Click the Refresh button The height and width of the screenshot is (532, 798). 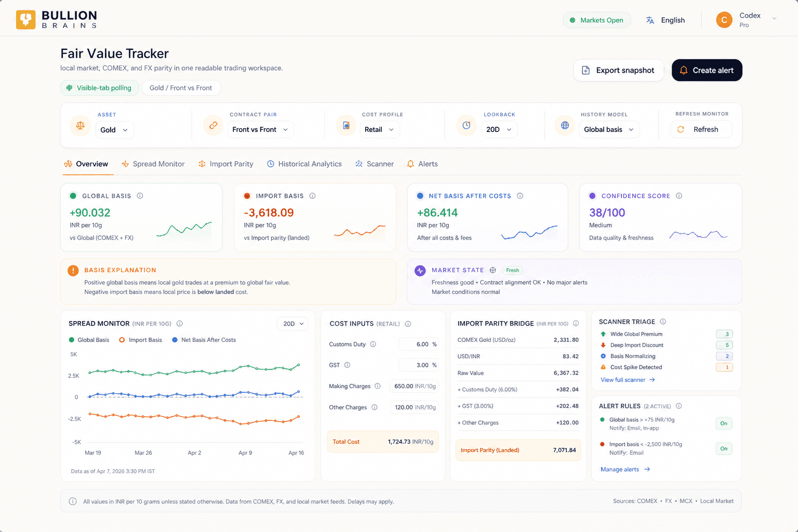pos(701,129)
